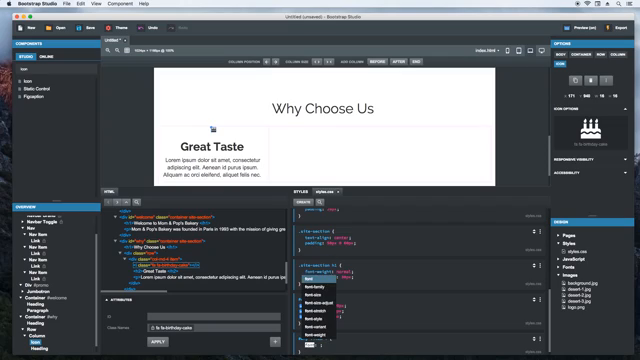The height and width of the screenshot is (360, 640).
Task: Switch to desktop preview size
Action: (x=542, y=51)
